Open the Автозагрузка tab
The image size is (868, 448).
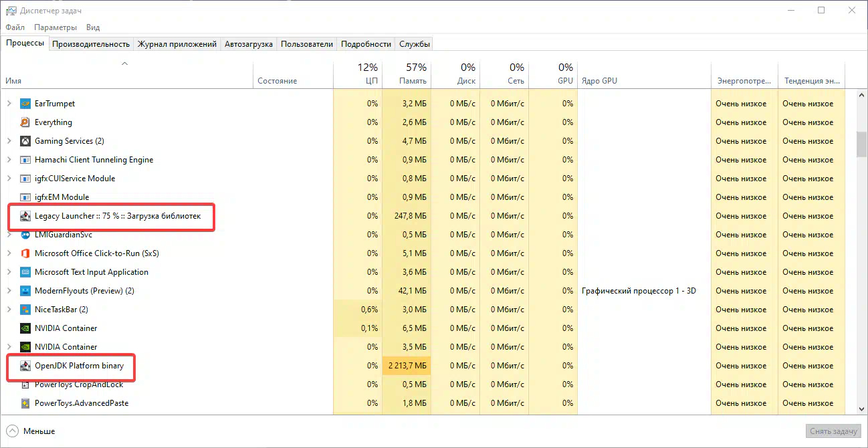(249, 44)
